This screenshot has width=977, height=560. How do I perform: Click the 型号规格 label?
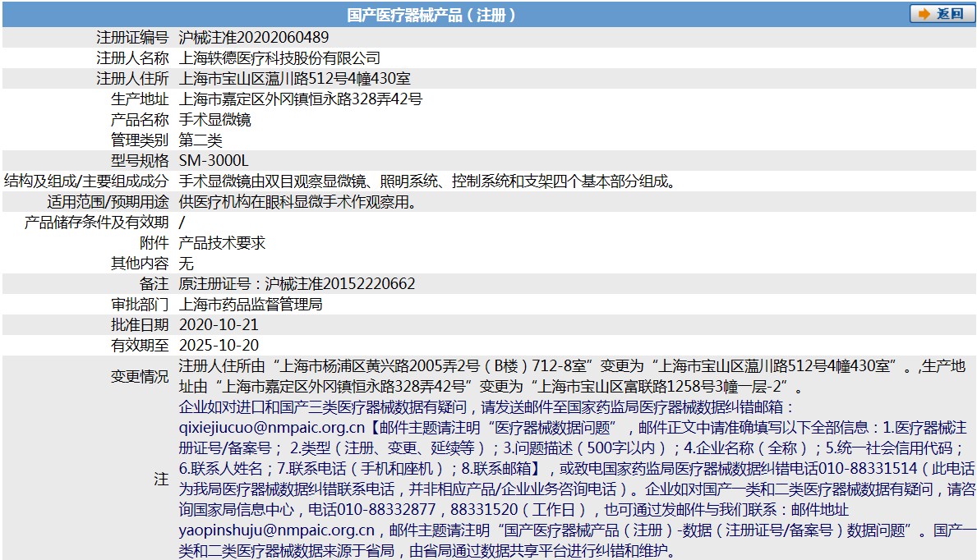(140, 161)
